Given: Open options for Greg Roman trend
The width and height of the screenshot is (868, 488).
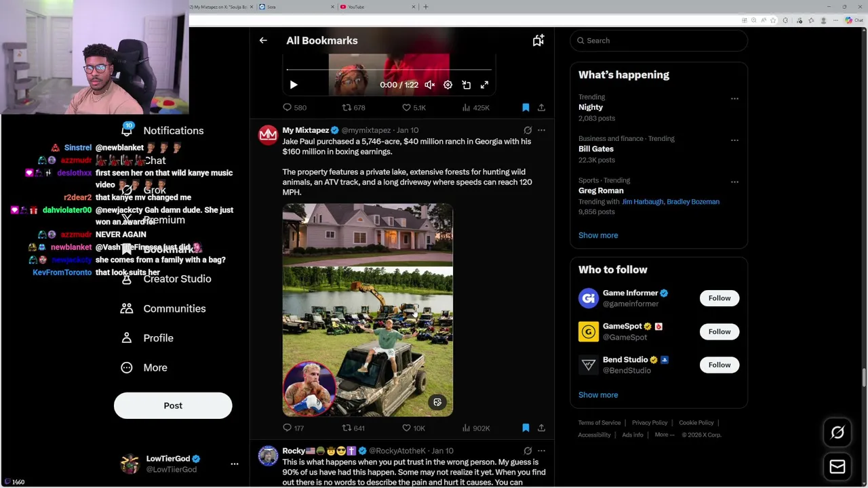Looking at the screenshot, I should coord(734,182).
